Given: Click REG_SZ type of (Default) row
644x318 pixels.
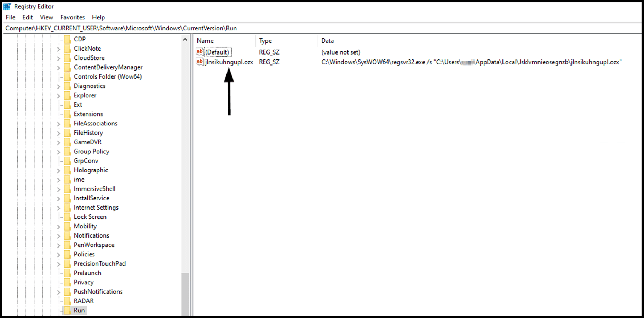Looking at the screenshot, I should click(269, 52).
